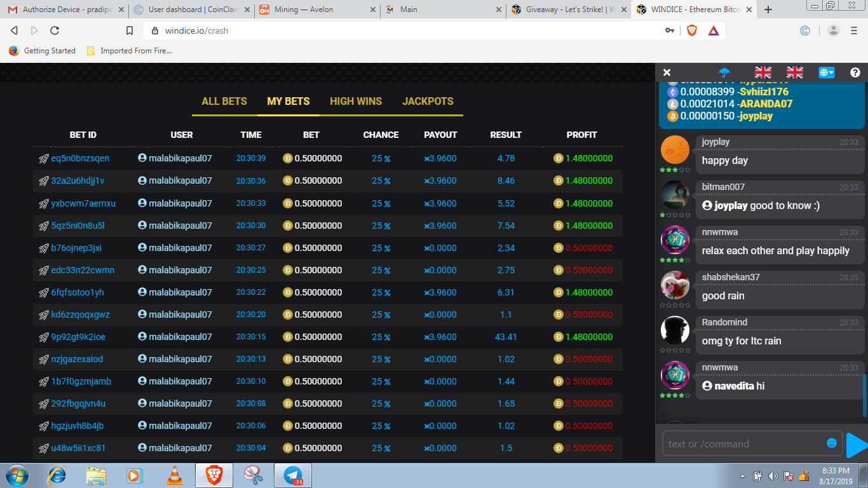Bookmark this page with the bookmark icon
This screenshot has height=488, width=868.
130,30
